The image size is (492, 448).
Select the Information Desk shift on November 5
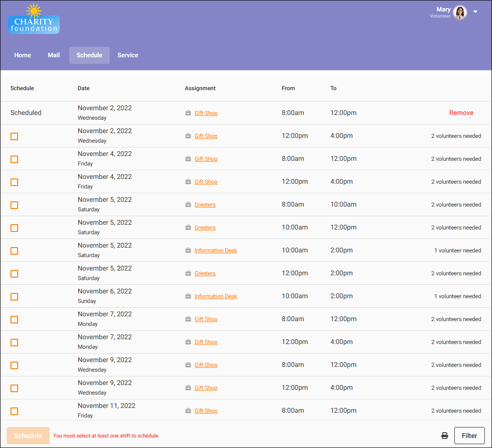[x=14, y=251]
